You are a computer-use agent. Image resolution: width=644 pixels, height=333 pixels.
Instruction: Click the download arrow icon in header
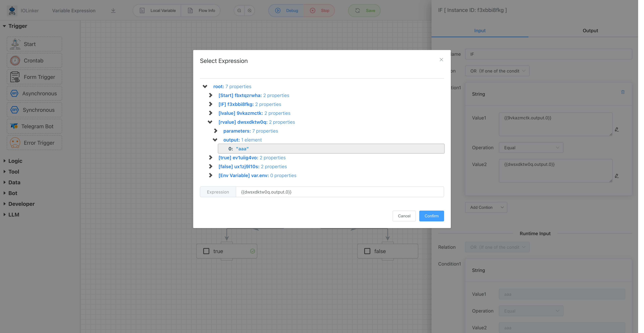click(113, 11)
